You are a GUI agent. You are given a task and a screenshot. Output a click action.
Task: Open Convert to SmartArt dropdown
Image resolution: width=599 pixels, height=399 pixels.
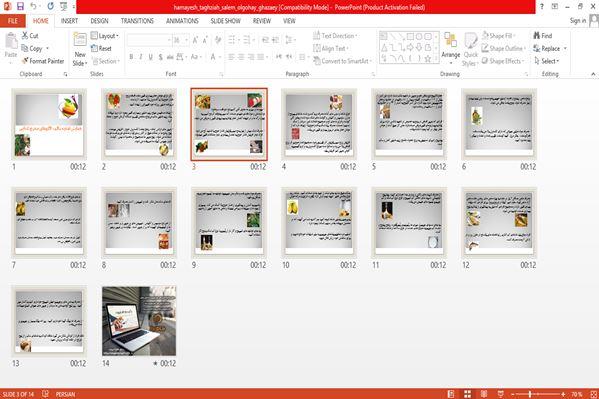(x=342, y=61)
